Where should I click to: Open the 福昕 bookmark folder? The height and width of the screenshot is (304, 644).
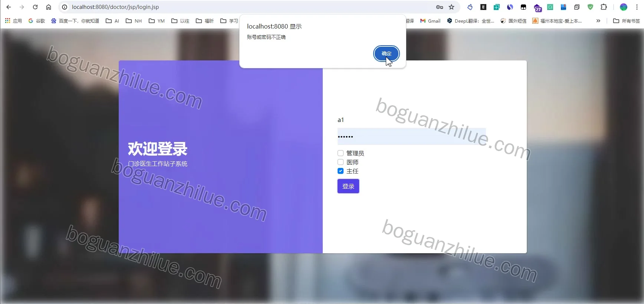205,21
